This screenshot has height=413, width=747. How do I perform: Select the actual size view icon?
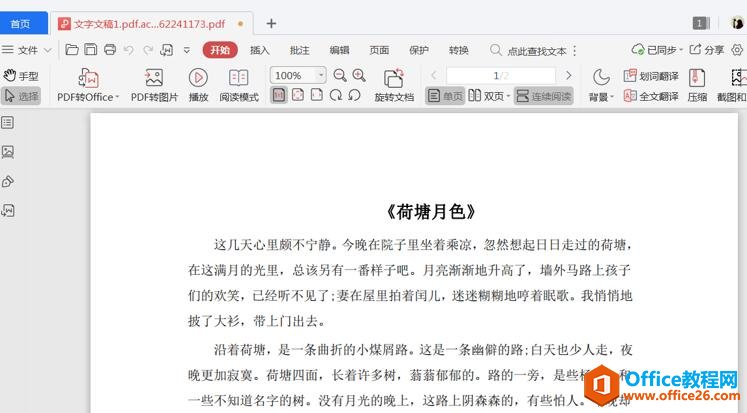click(x=279, y=95)
